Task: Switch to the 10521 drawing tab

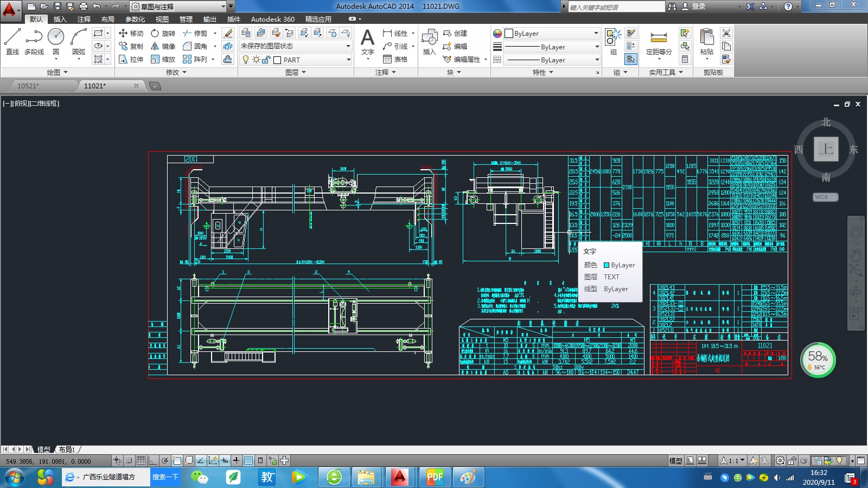Action: (x=28, y=86)
